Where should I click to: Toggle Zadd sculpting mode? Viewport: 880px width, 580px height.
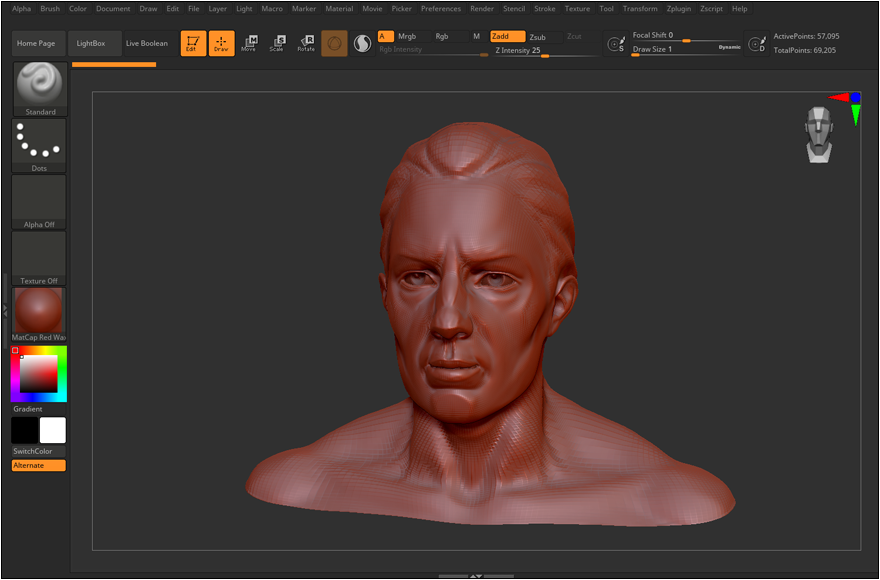(x=506, y=36)
